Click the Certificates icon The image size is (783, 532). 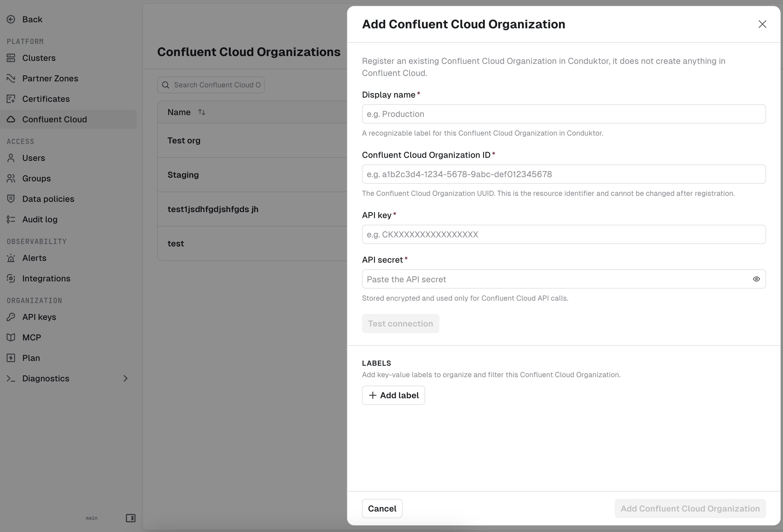pyautogui.click(x=11, y=99)
